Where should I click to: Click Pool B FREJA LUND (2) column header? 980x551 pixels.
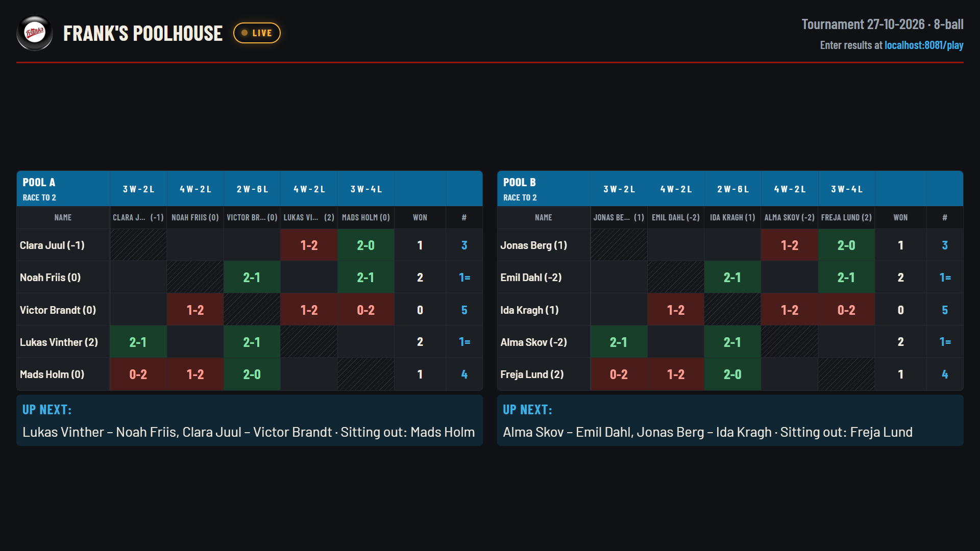(846, 217)
